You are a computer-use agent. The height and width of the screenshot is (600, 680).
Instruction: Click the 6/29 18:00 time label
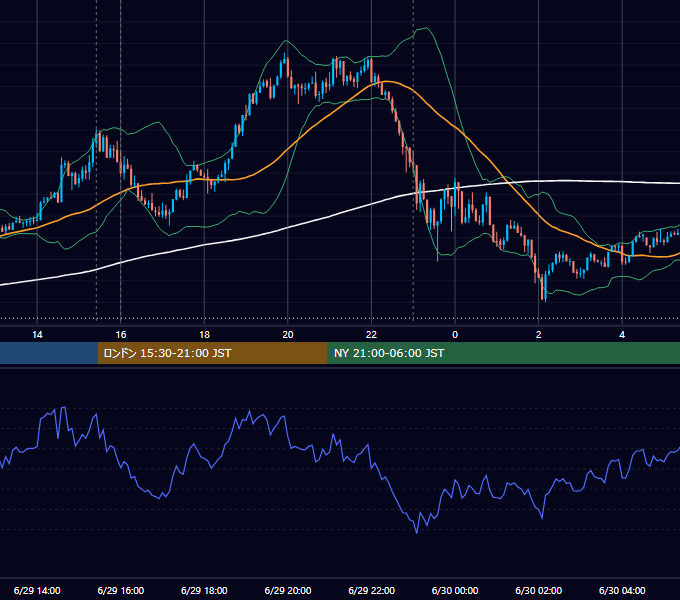(x=204, y=590)
